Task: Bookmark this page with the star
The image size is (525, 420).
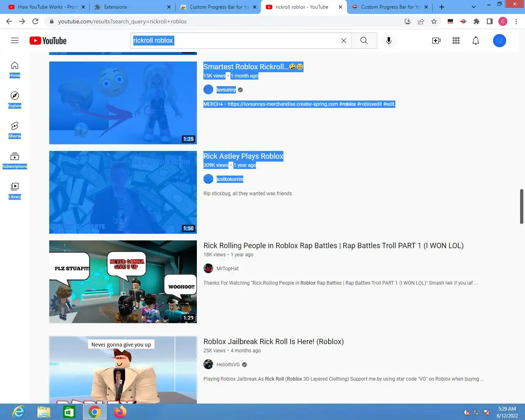Action: [x=434, y=21]
